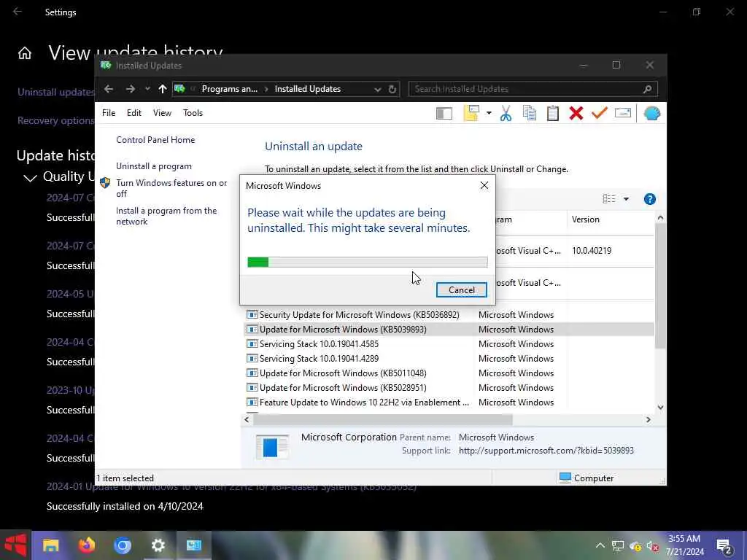Open Recovery options link in Settings

pyautogui.click(x=55, y=121)
